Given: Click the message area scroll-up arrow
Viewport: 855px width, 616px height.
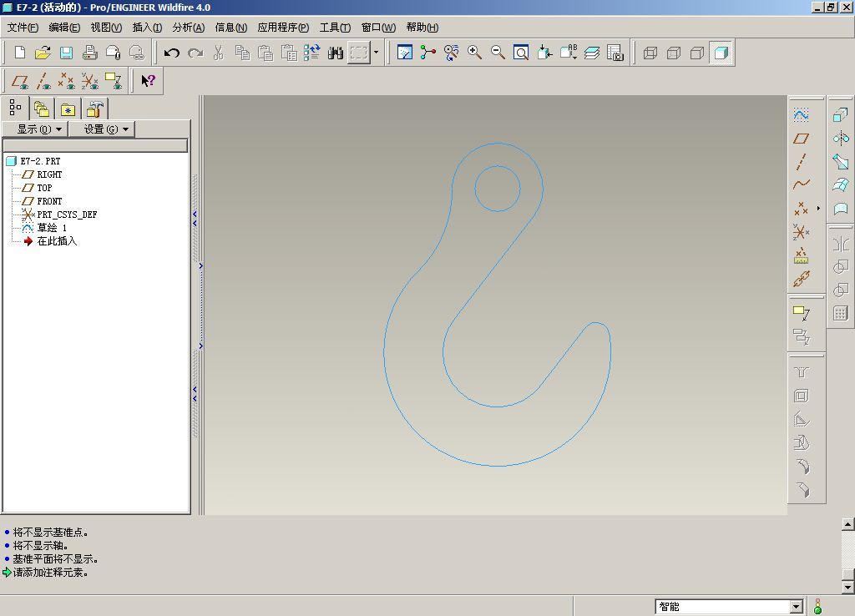Looking at the screenshot, I should [848, 524].
